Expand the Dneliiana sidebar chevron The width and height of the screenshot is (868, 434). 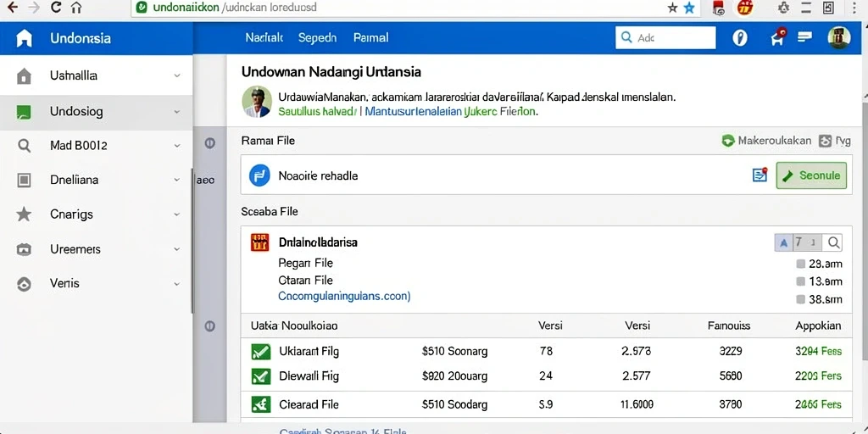point(176,180)
